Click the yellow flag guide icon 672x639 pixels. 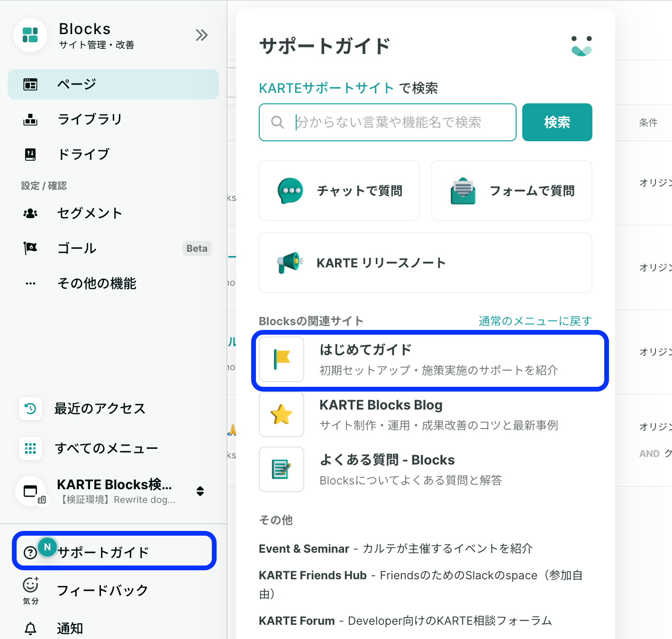tap(282, 359)
